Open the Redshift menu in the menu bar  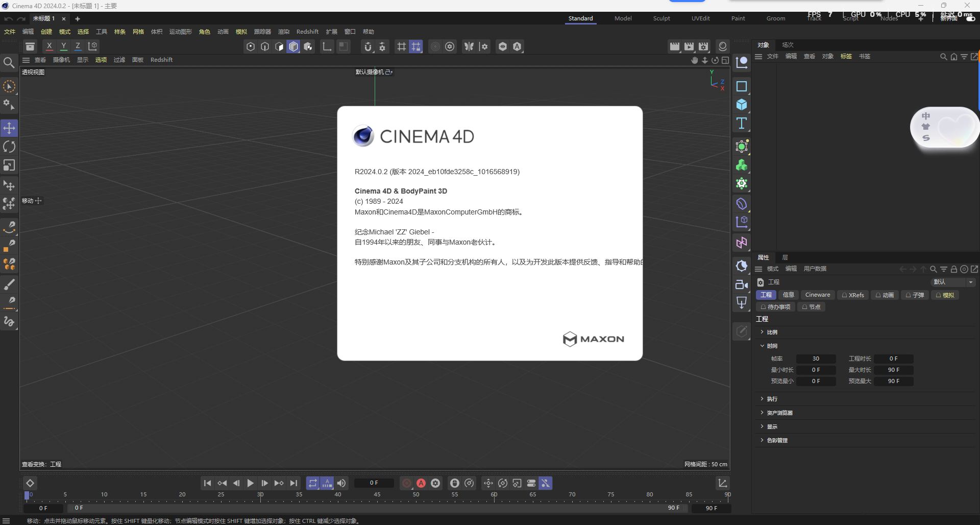click(307, 31)
